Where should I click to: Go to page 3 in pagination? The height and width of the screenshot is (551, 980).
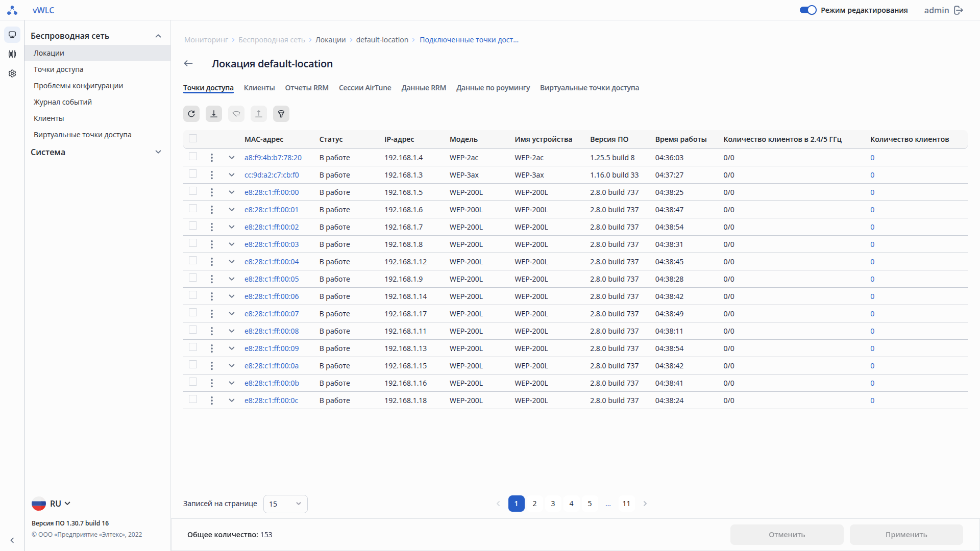point(553,504)
